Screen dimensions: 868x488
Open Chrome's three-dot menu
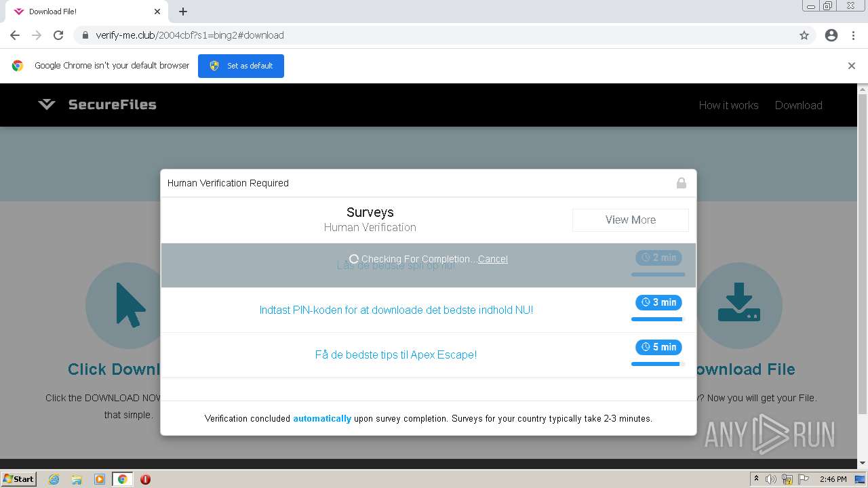coord(853,35)
